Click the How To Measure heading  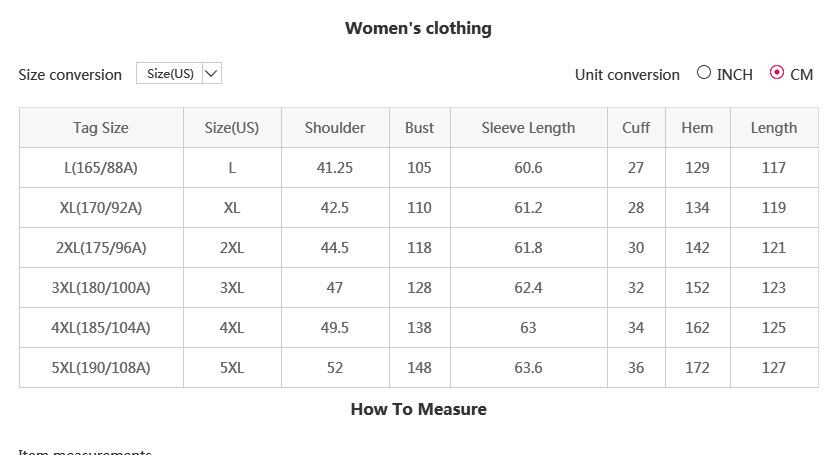click(418, 409)
